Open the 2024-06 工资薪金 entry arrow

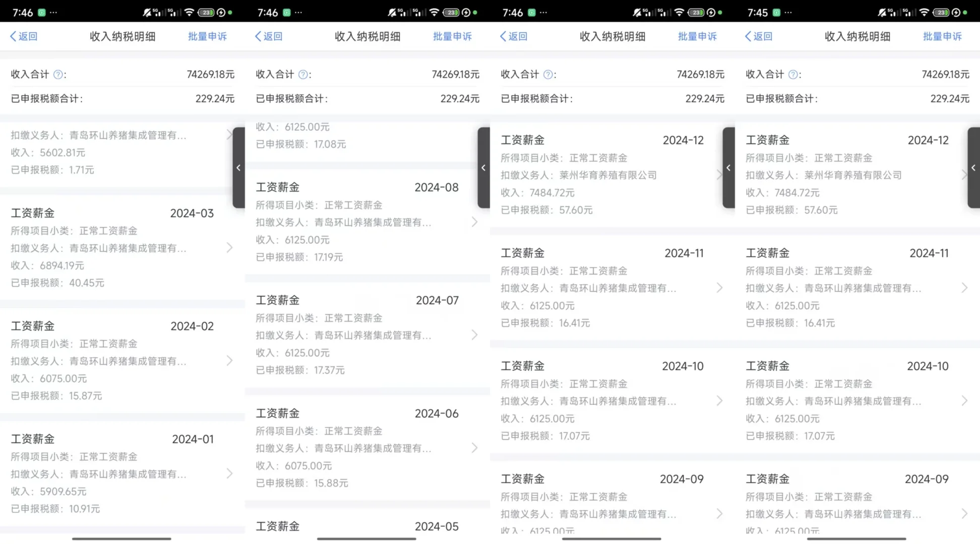point(474,448)
